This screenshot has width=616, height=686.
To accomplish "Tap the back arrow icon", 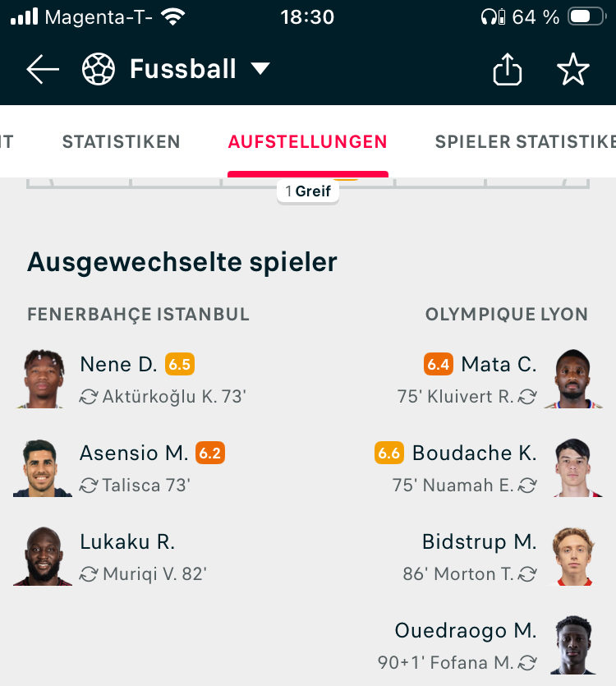I will tap(43, 69).
